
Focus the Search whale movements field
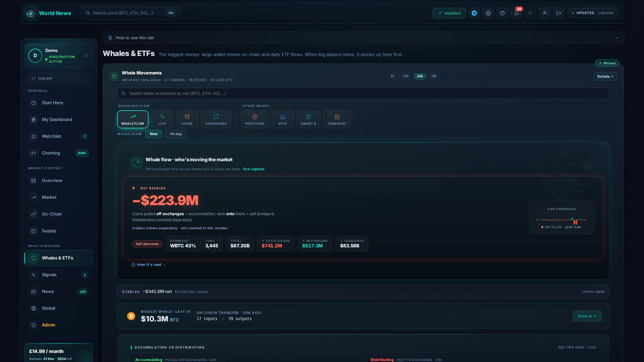point(363,94)
